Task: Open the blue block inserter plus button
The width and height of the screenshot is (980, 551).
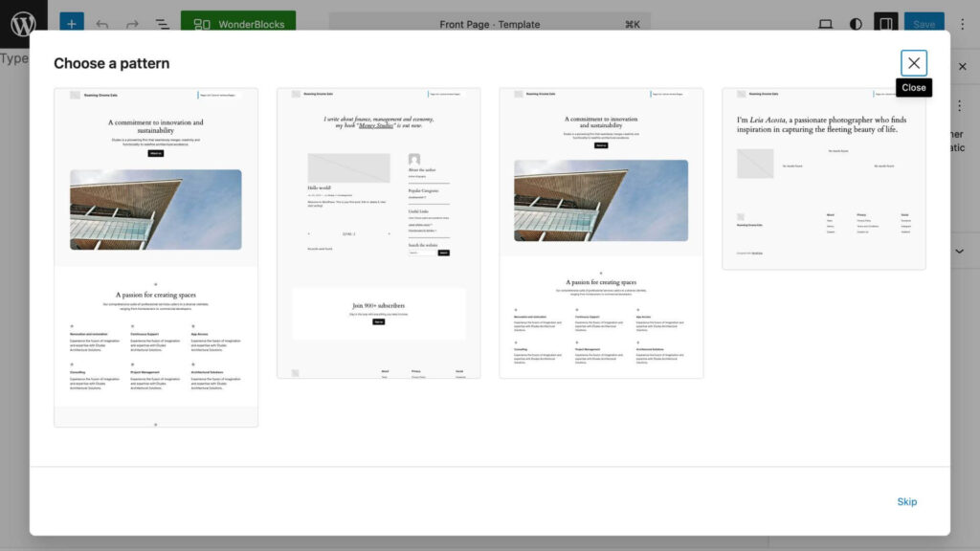Action: click(x=72, y=24)
